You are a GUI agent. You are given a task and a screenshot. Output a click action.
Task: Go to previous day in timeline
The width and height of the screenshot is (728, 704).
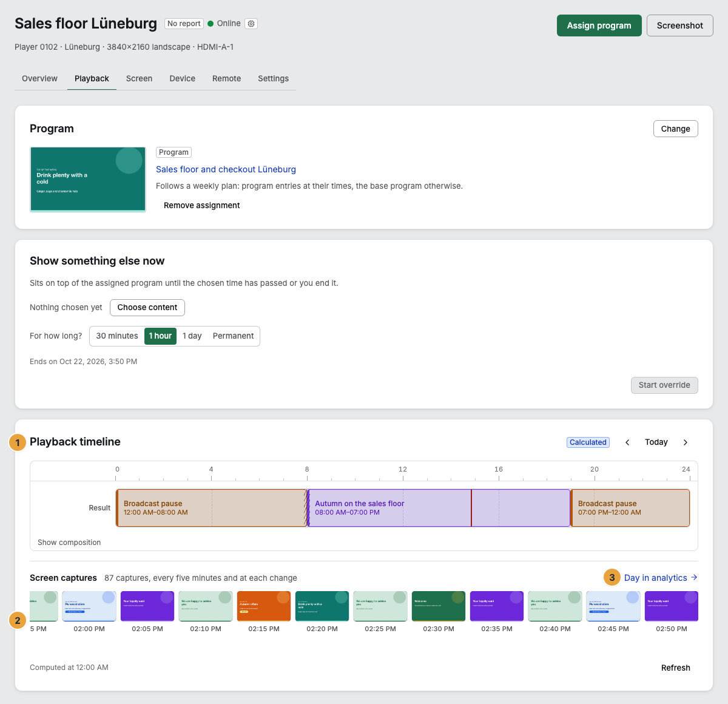tap(627, 442)
